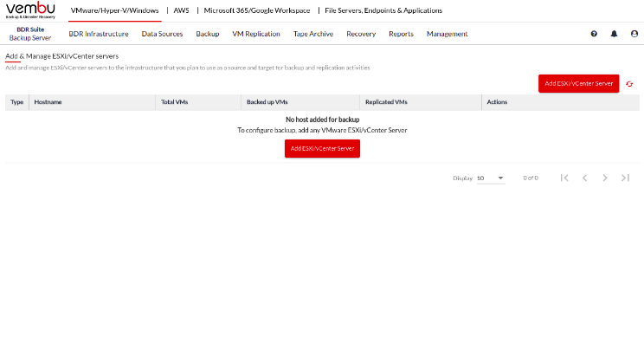Sort by Hostname column header
644x337 pixels.
(x=48, y=102)
